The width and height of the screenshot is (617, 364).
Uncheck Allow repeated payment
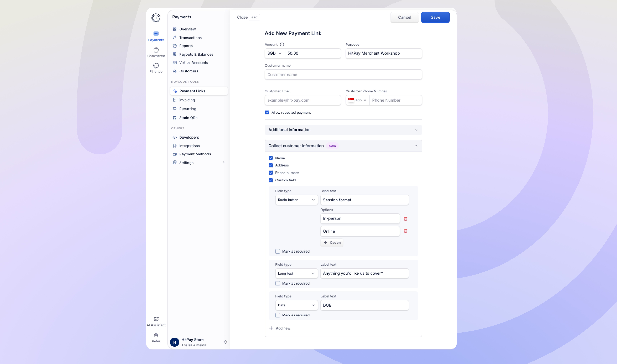[x=267, y=112]
